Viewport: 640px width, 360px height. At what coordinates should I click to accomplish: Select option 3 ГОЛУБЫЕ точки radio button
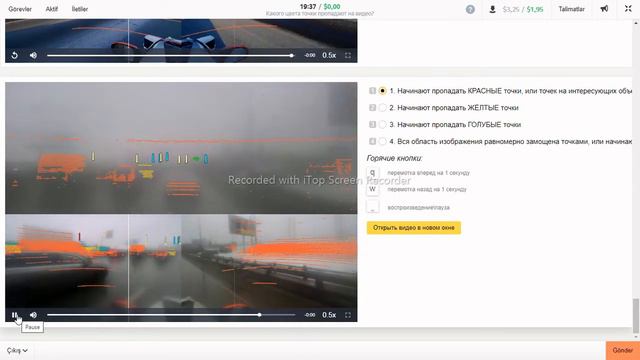(382, 124)
